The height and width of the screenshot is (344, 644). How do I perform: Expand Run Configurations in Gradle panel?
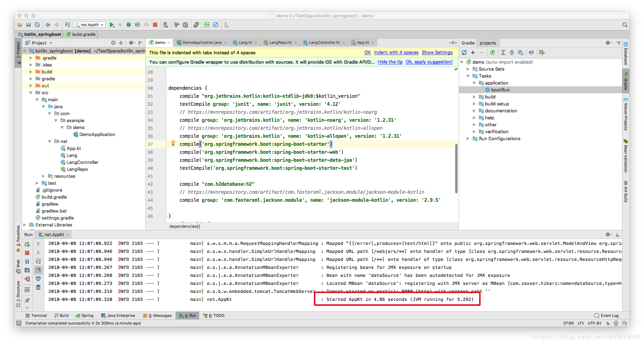tap(468, 139)
